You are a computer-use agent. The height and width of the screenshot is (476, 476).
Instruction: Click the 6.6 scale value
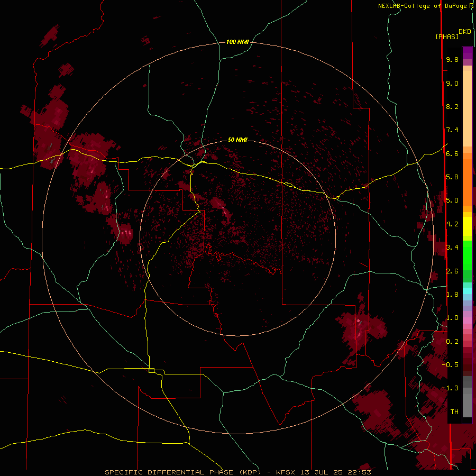452,153
